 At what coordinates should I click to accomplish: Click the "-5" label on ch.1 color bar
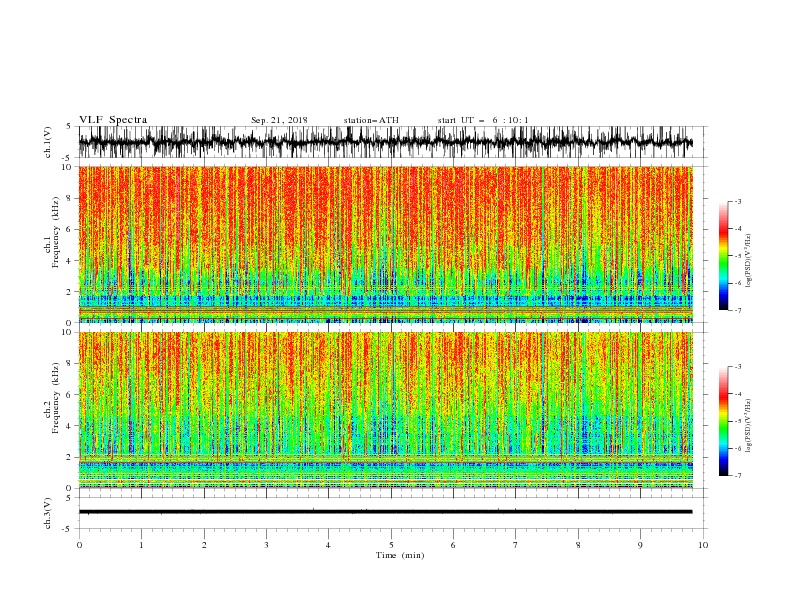tap(738, 256)
